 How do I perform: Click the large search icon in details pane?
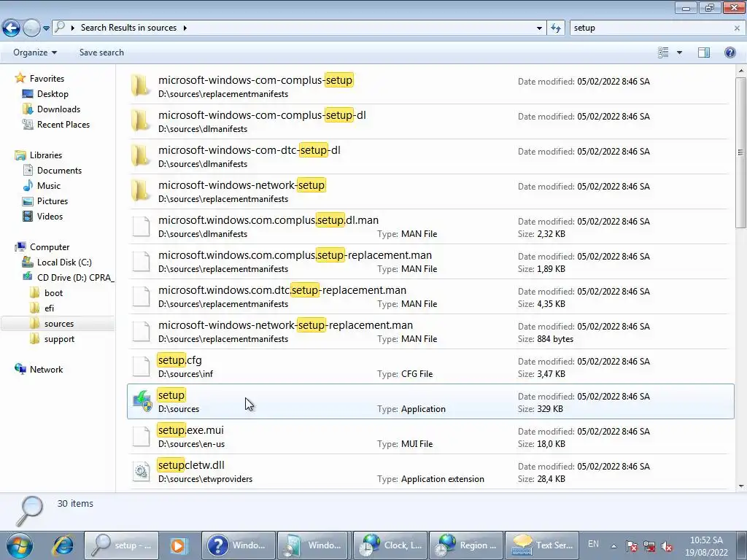point(29,511)
